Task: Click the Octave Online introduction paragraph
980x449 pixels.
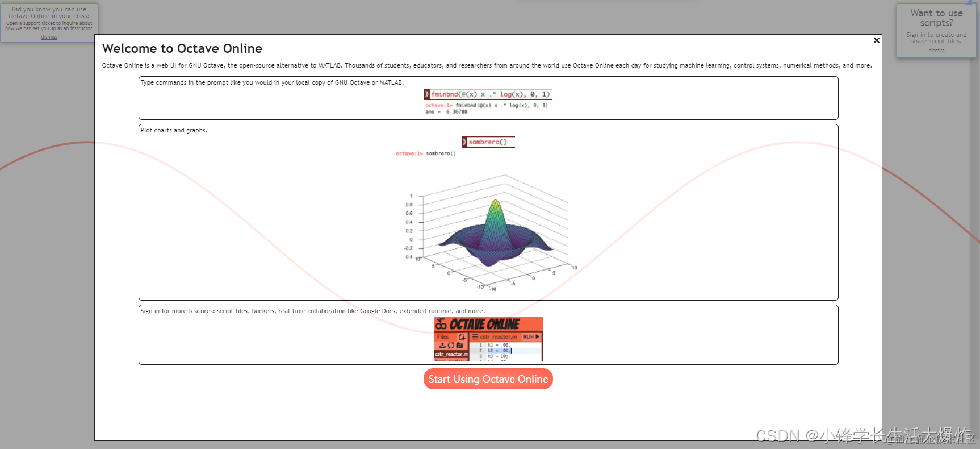Action: 487,65
